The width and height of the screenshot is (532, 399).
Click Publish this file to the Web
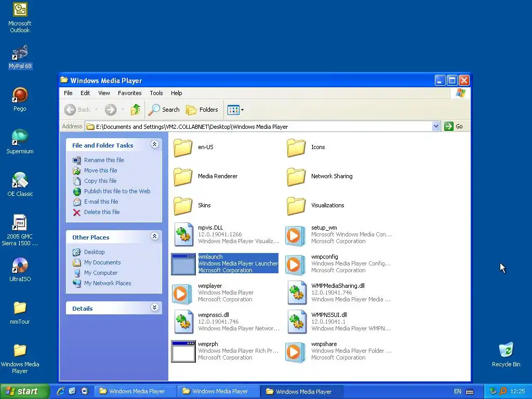point(117,191)
